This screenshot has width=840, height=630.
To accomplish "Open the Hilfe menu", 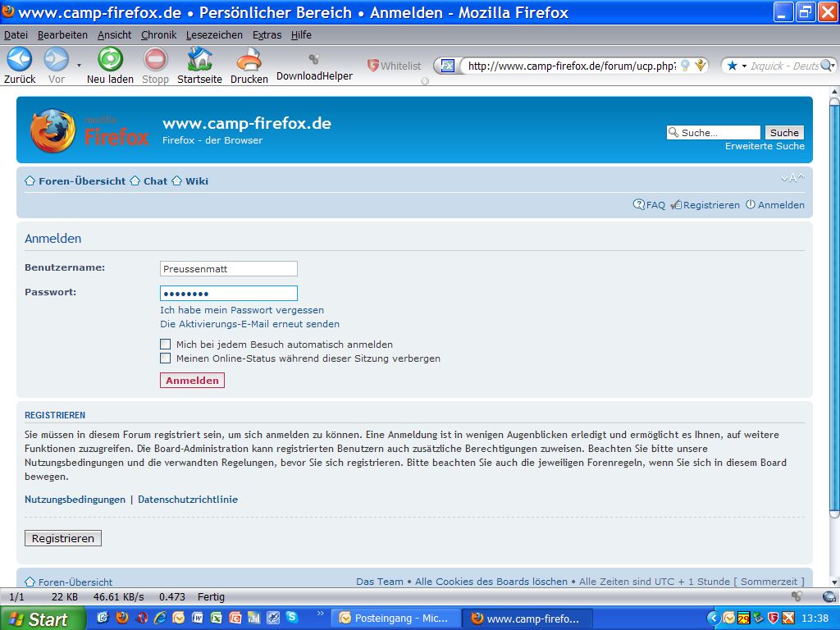I will pyautogui.click(x=301, y=34).
